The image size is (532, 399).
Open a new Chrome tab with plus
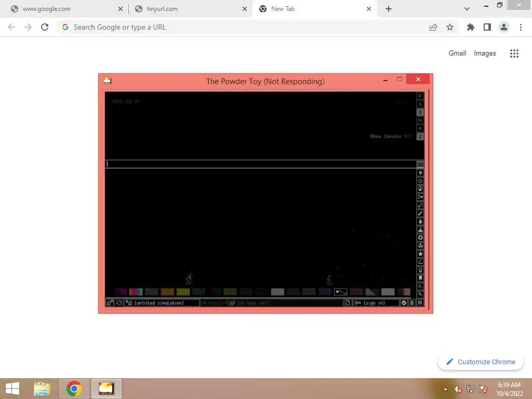coord(389,9)
